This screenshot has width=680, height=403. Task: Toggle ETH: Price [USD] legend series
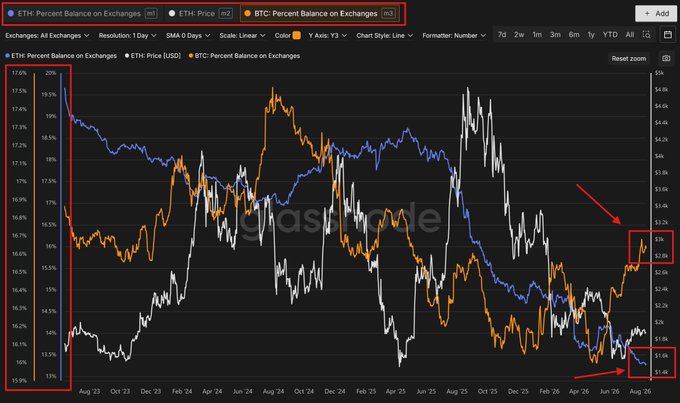(x=153, y=56)
